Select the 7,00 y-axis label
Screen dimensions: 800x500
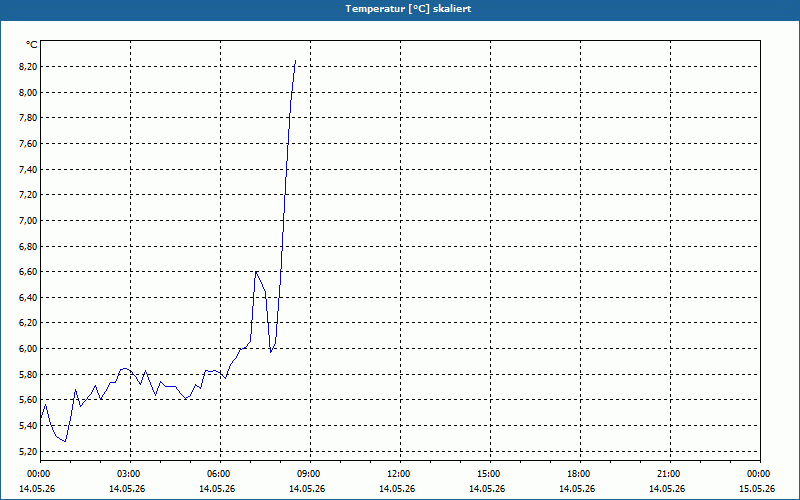click(28, 220)
